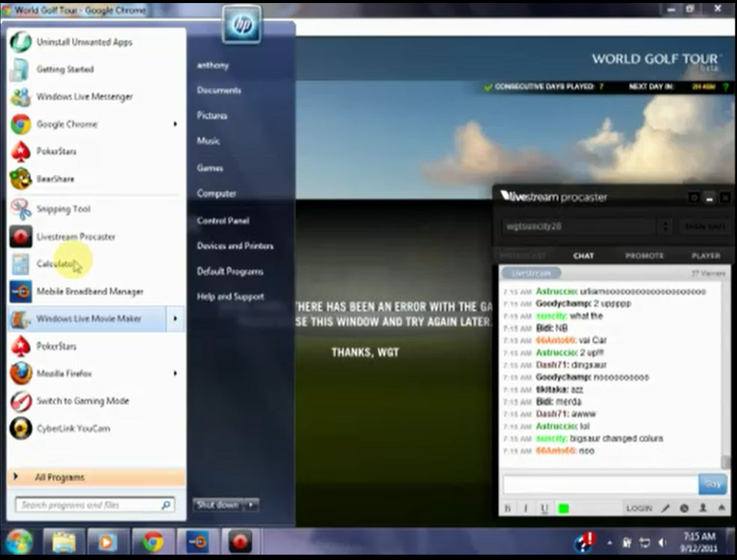Image resolution: width=737 pixels, height=560 pixels.
Task: Toggle bold formatting in chat
Action: click(508, 508)
